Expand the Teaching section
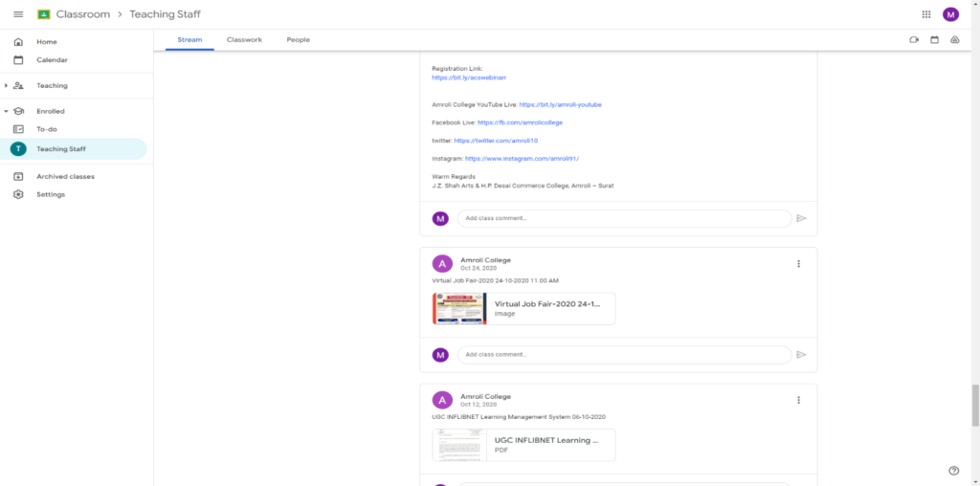Screen dimensions: 980x486 (6, 86)
